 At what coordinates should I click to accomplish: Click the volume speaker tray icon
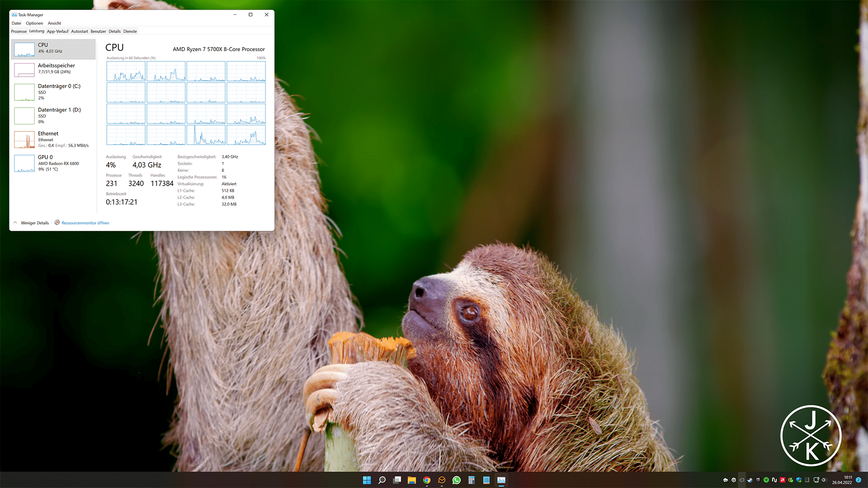[x=824, y=480]
